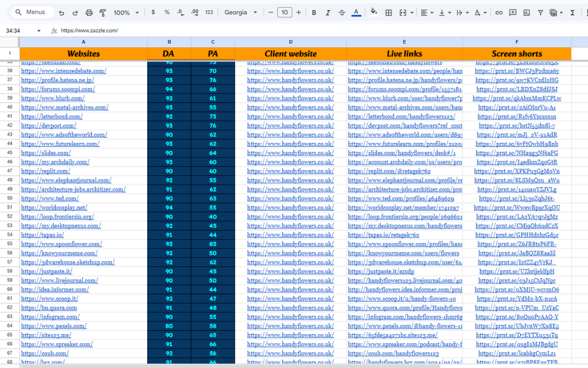Click the Print icon
Viewport: 588px width, 368px height.
tap(89, 13)
